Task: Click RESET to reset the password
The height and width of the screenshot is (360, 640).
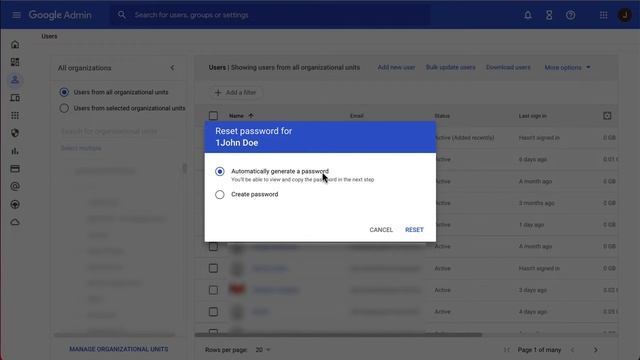Action: tap(414, 230)
